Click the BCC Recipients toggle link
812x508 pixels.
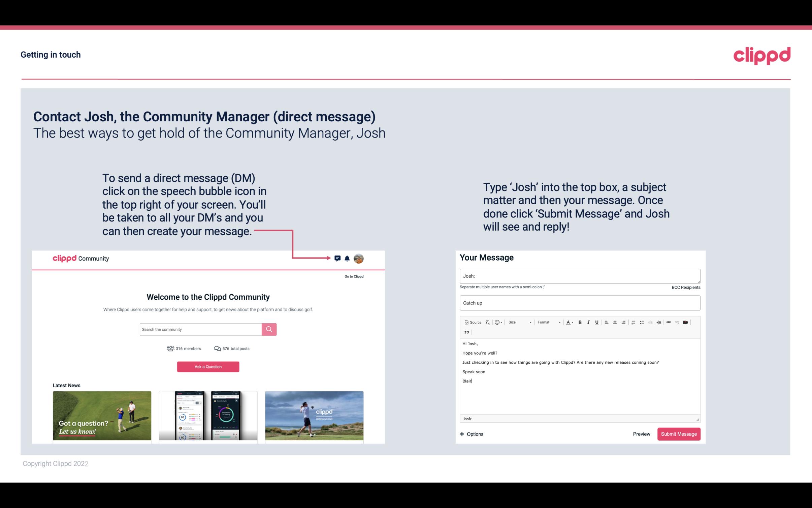(x=685, y=287)
